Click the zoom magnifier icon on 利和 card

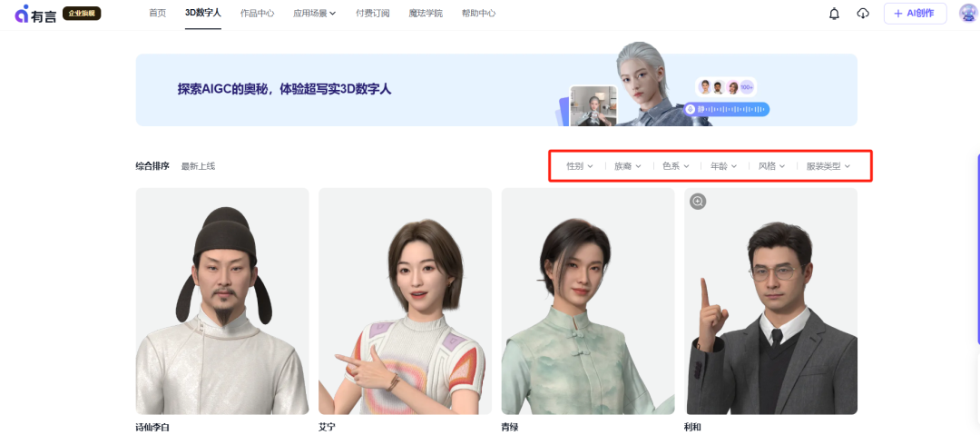[698, 202]
